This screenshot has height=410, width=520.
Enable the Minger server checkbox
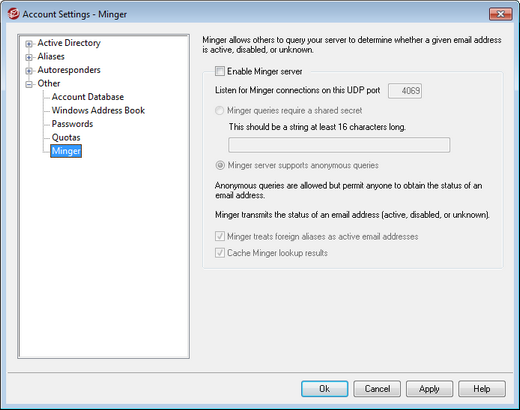pos(220,71)
